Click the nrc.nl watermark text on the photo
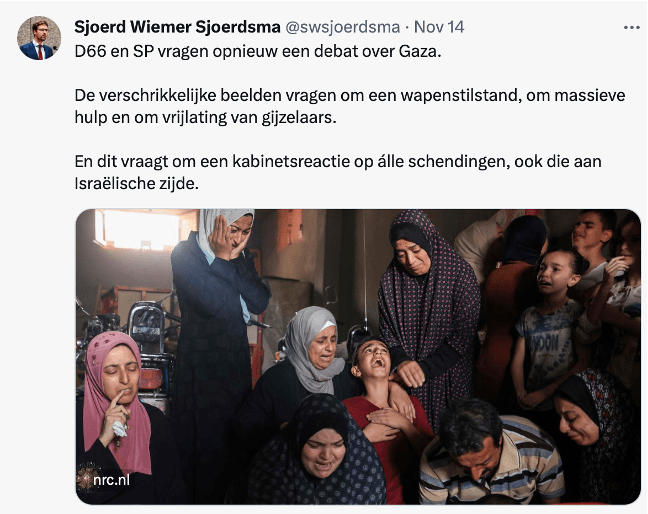Image resolution: width=648 pixels, height=514 pixels. click(x=112, y=480)
